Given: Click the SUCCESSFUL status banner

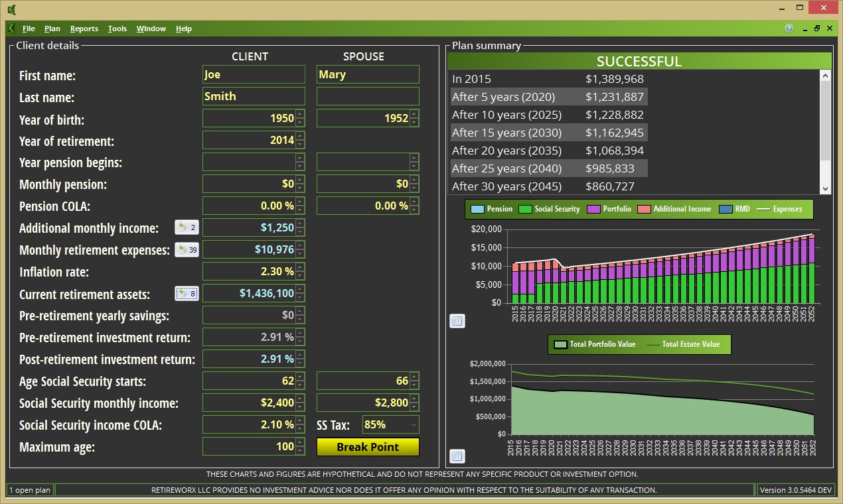Looking at the screenshot, I should [x=639, y=61].
